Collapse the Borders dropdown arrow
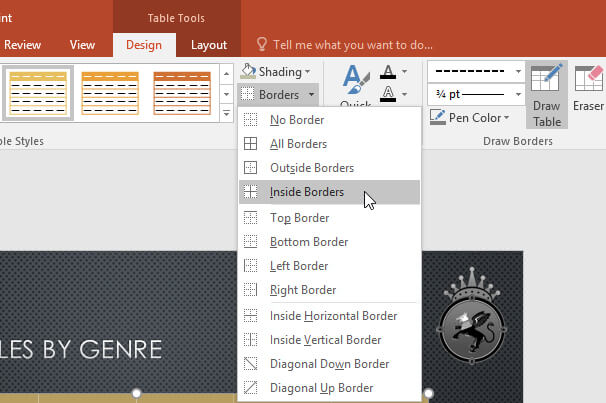This screenshot has height=403, width=606. (x=312, y=94)
